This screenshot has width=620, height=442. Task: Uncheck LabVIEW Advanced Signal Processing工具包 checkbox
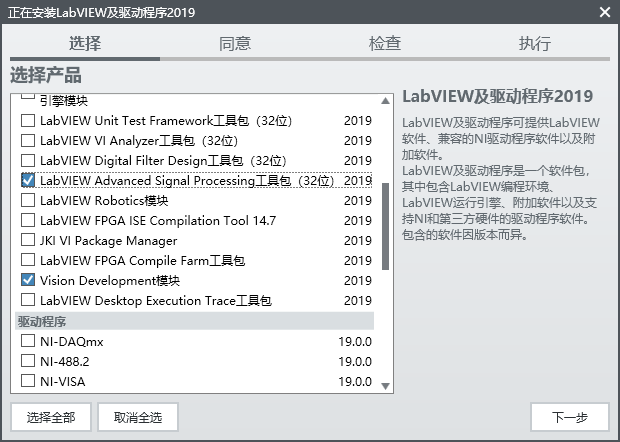(28, 180)
